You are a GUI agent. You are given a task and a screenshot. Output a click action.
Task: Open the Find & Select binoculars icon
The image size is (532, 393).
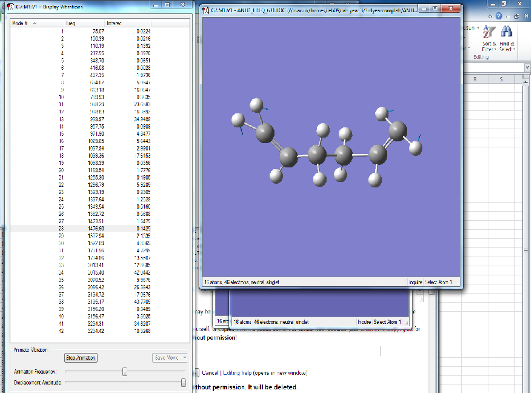point(507,32)
